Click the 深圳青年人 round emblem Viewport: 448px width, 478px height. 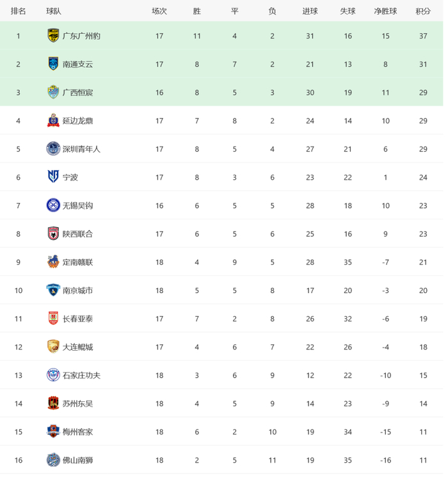tap(53, 148)
